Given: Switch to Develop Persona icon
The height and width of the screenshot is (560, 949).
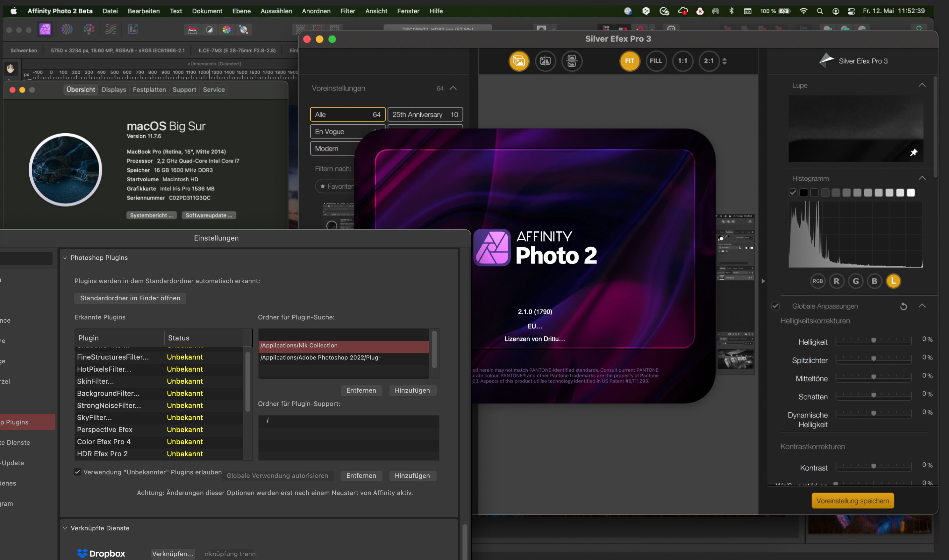Looking at the screenshot, I should [x=89, y=30].
